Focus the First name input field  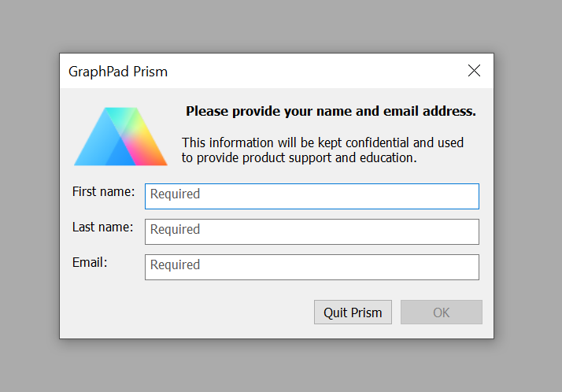[312, 196]
